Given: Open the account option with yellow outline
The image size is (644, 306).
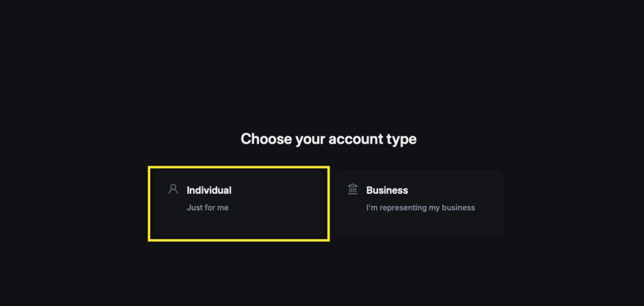Looking at the screenshot, I should [x=239, y=203].
